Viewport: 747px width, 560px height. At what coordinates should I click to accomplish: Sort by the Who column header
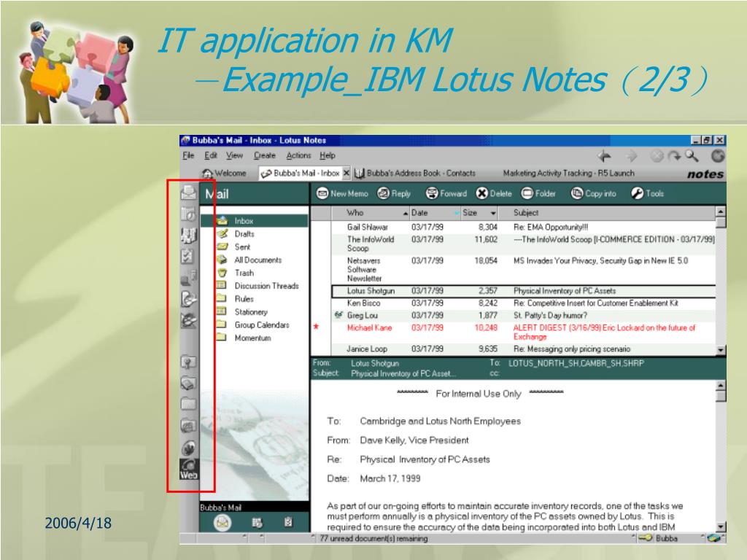370,213
